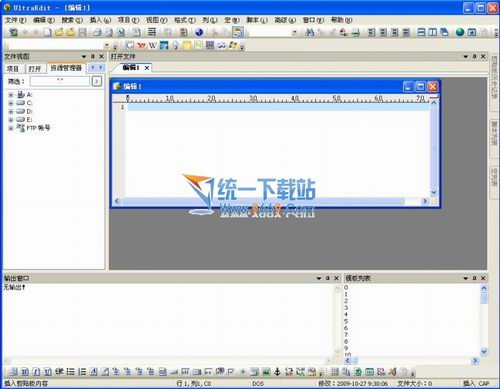Click the Save disk icon in toolbar
The width and height of the screenshot is (500, 389).
tap(82, 32)
